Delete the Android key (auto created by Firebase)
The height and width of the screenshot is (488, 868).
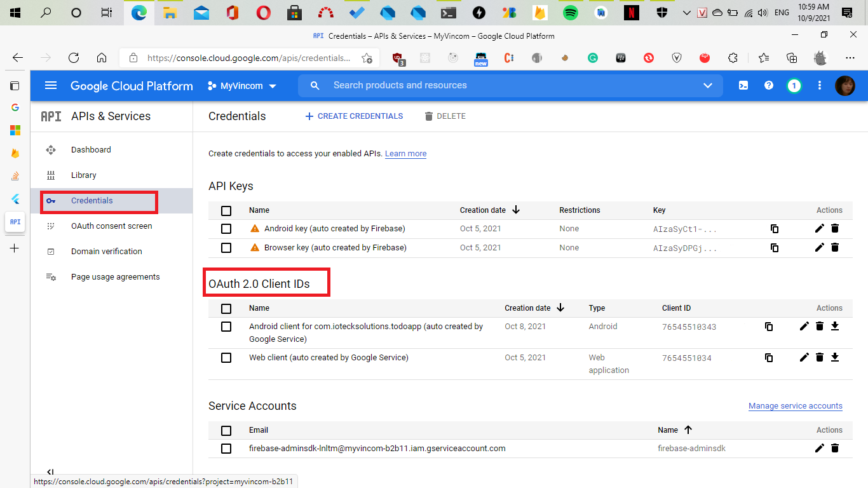coord(835,229)
